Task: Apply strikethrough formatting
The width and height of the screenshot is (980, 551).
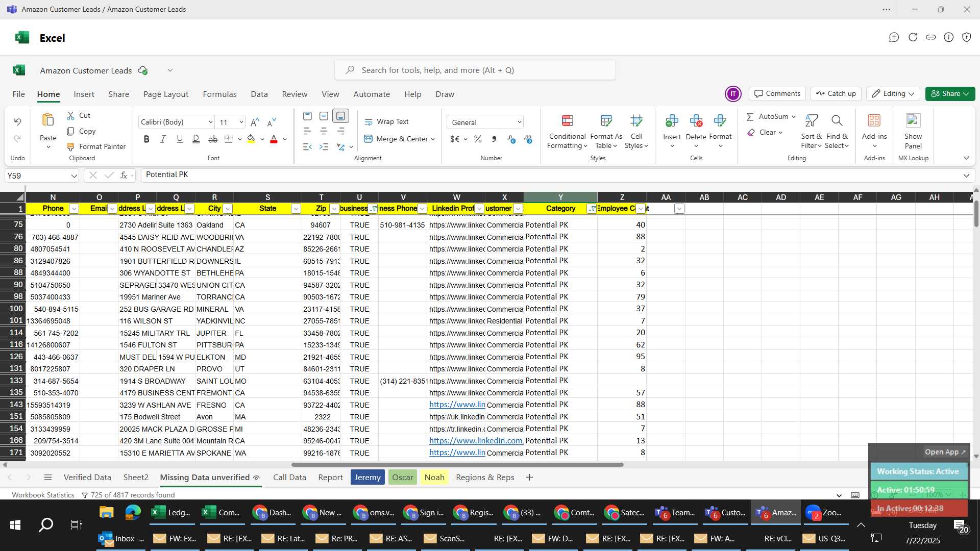Action: (213, 139)
